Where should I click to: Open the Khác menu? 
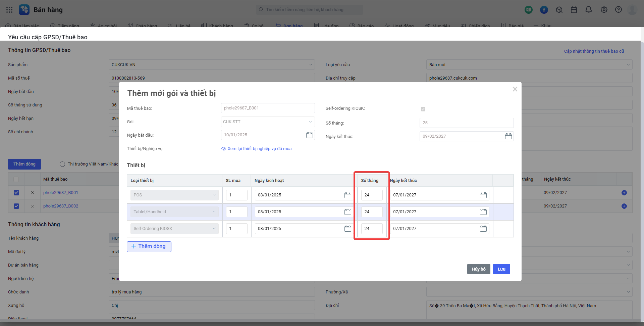[542, 25]
